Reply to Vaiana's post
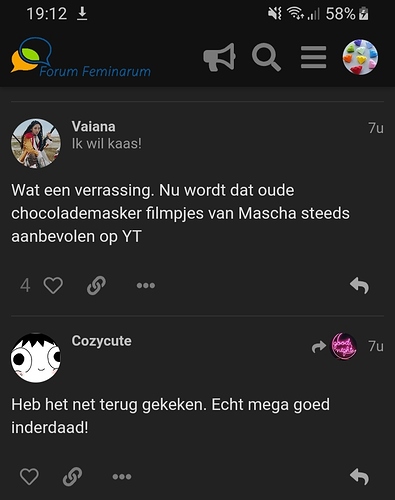The height and width of the screenshot is (500, 395). tap(359, 285)
